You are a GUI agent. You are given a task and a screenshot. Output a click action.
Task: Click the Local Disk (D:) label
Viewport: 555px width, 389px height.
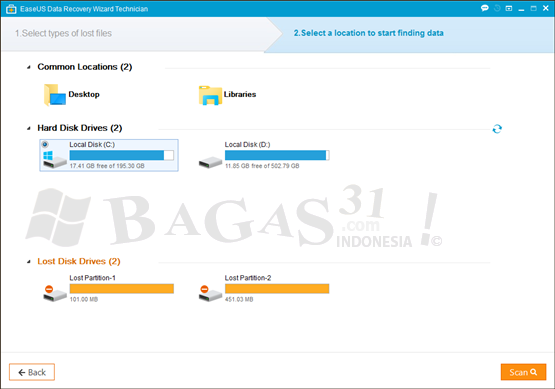[247, 144]
